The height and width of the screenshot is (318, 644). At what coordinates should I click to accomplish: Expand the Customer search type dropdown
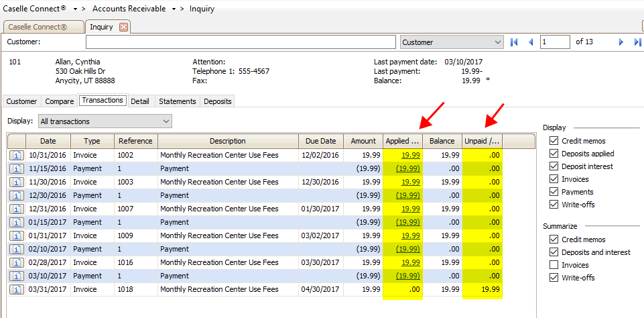tap(452, 42)
